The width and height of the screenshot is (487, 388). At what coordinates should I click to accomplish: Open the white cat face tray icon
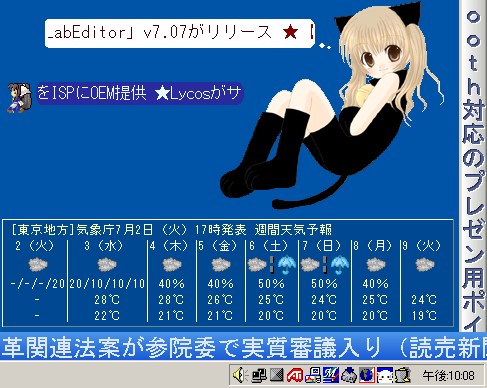[x=385, y=376]
